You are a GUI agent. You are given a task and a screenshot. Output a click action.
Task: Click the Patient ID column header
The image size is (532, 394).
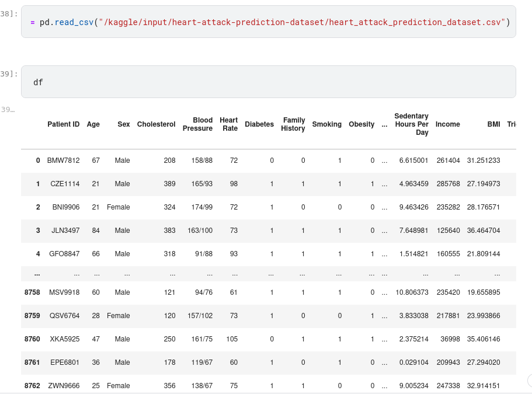click(63, 124)
